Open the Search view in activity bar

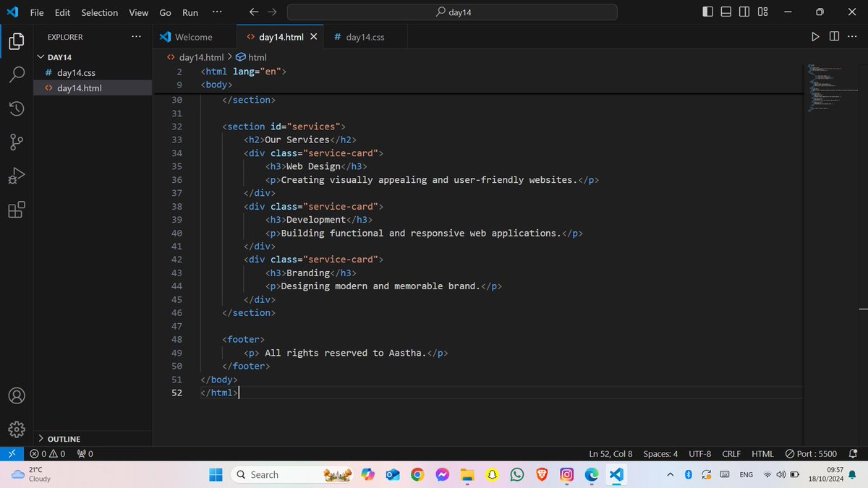tap(16, 75)
